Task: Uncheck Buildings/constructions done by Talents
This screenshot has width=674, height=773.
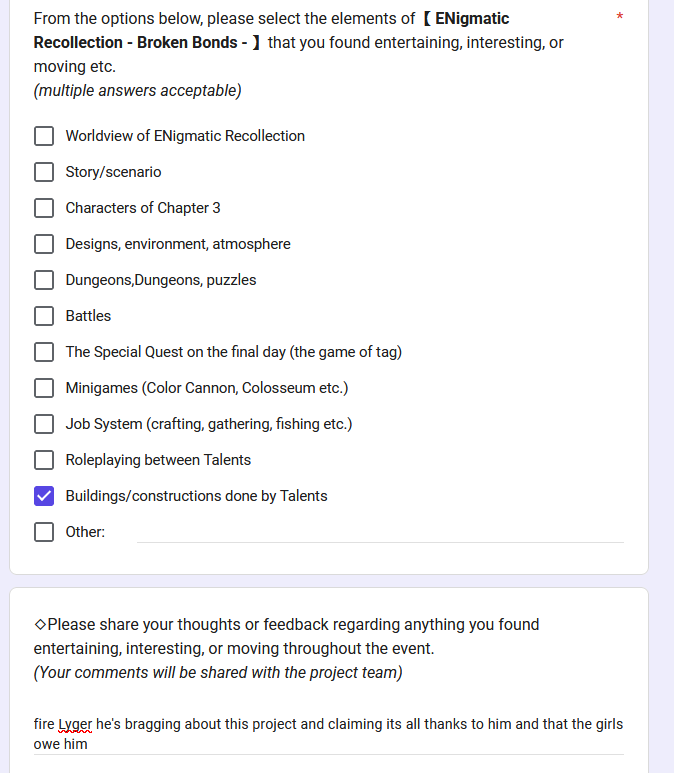Action: 44,496
